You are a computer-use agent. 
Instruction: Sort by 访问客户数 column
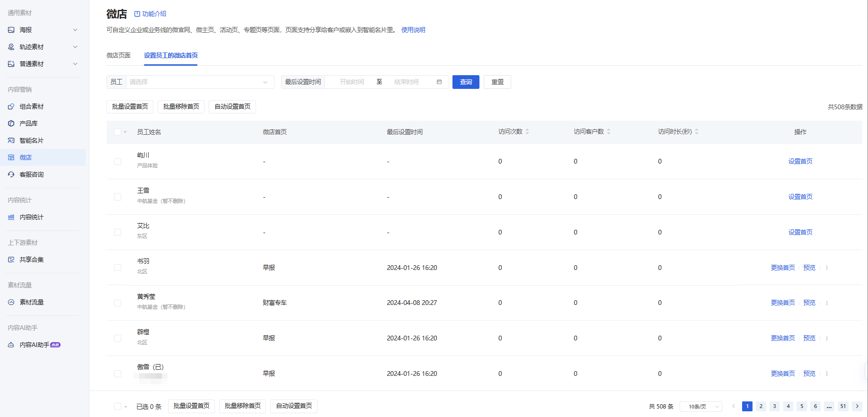point(609,132)
